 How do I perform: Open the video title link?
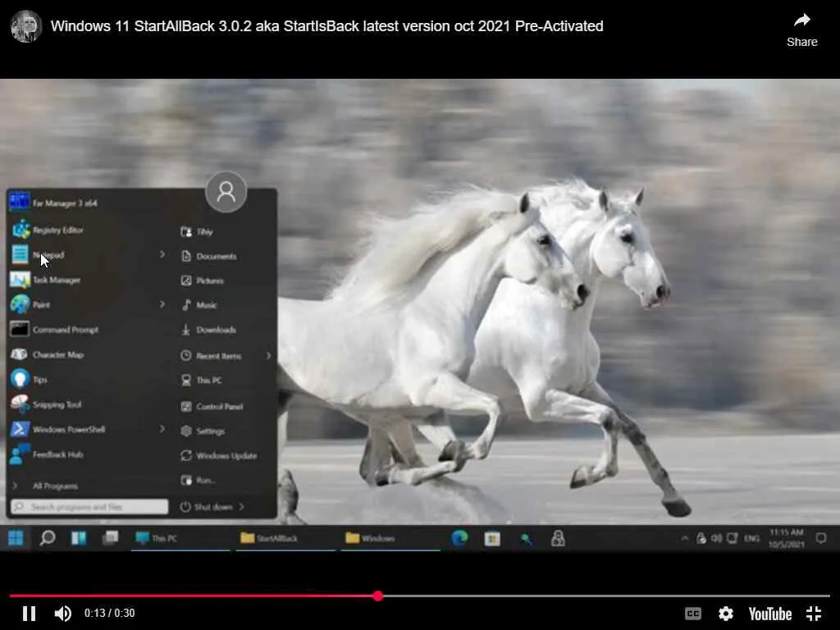point(326,25)
